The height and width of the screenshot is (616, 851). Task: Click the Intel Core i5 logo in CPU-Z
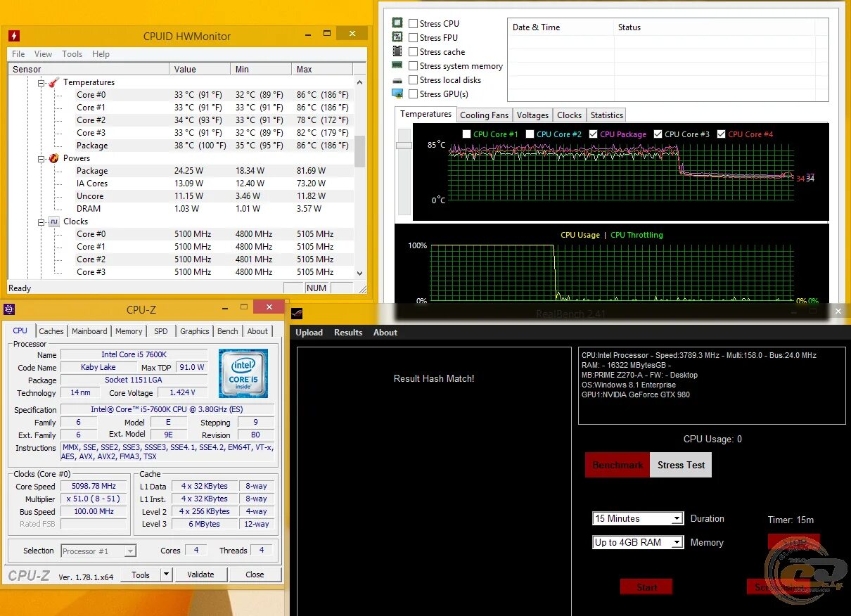pyautogui.click(x=243, y=373)
